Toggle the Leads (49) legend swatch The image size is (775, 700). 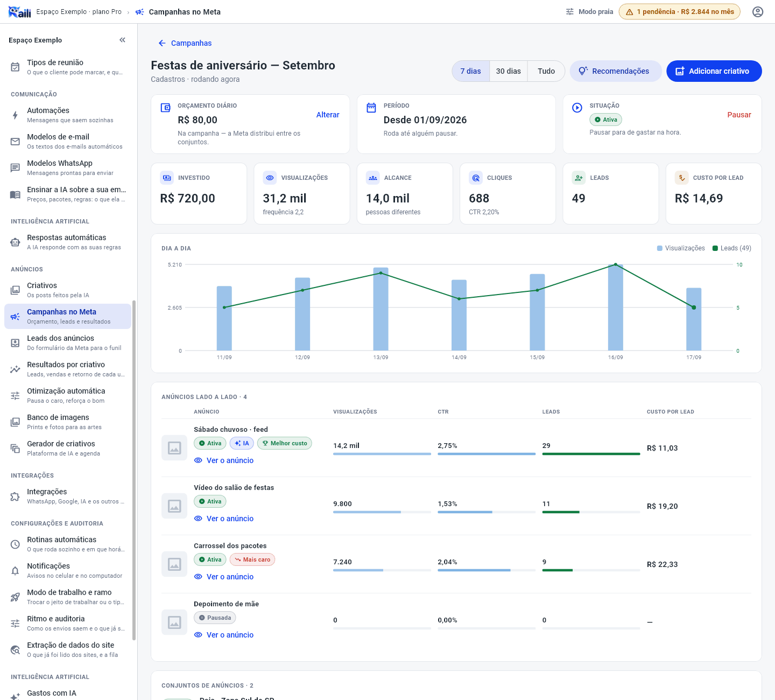[x=715, y=248]
